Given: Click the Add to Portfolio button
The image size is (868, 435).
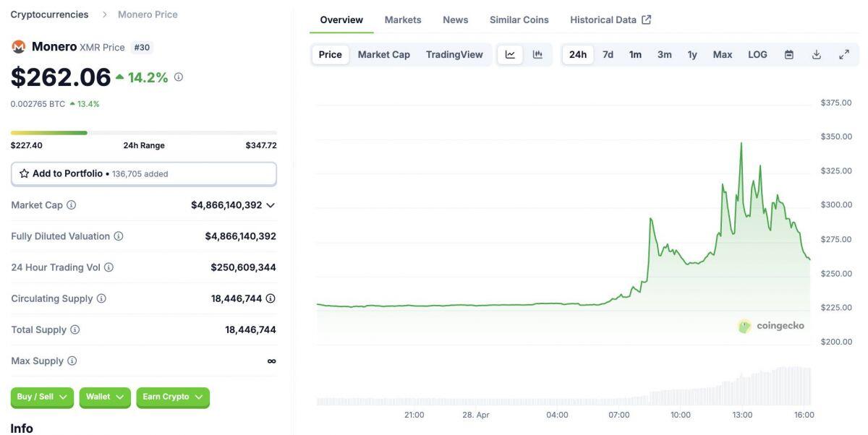Looking at the screenshot, I should pyautogui.click(x=144, y=173).
